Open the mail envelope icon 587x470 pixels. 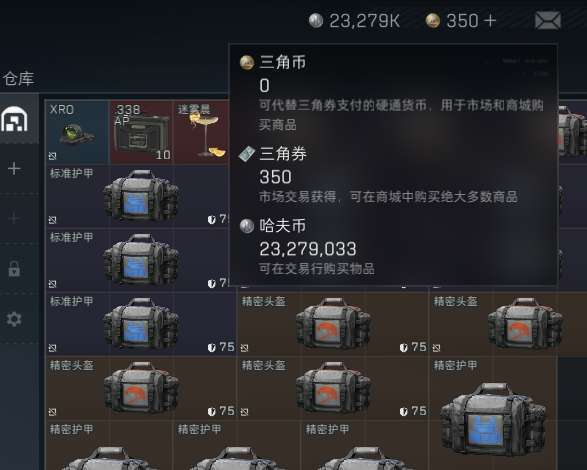548,20
